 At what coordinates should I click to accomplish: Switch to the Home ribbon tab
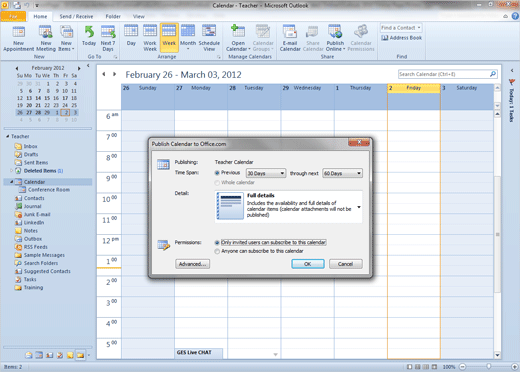click(x=40, y=16)
